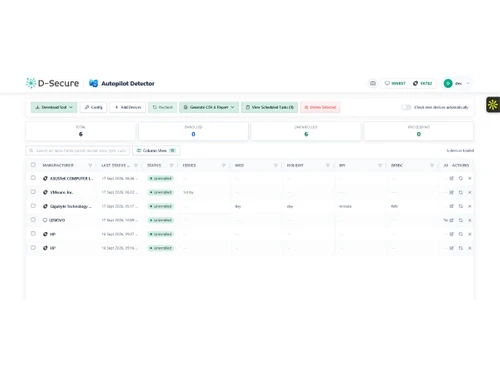500x375 pixels.
Task: Click the Gigabyte Technology manufacturer name
Action: [x=71, y=206]
